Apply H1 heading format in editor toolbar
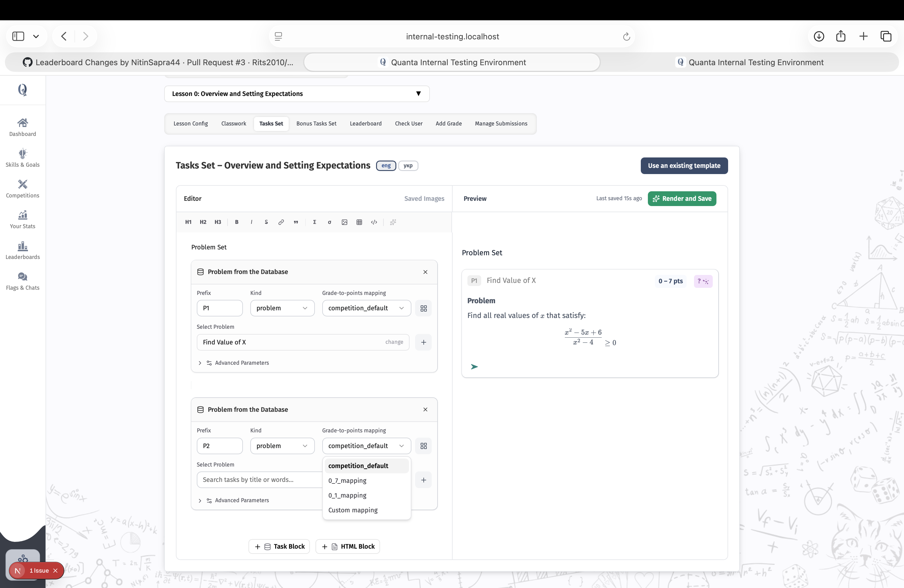 point(188,222)
